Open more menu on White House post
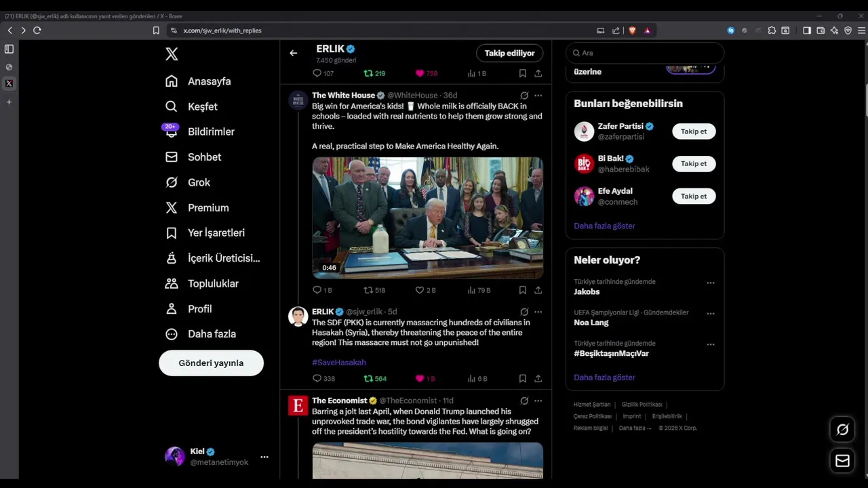868x488 pixels. tap(538, 96)
